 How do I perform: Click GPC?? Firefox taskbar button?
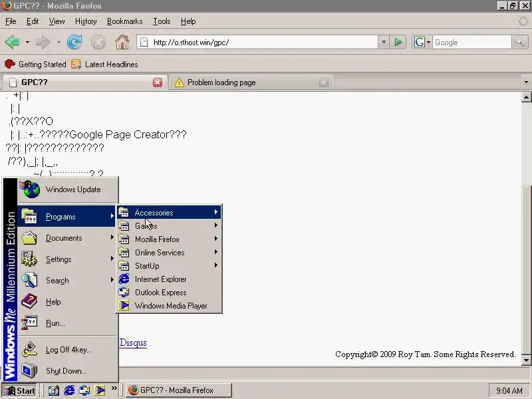(x=179, y=390)
